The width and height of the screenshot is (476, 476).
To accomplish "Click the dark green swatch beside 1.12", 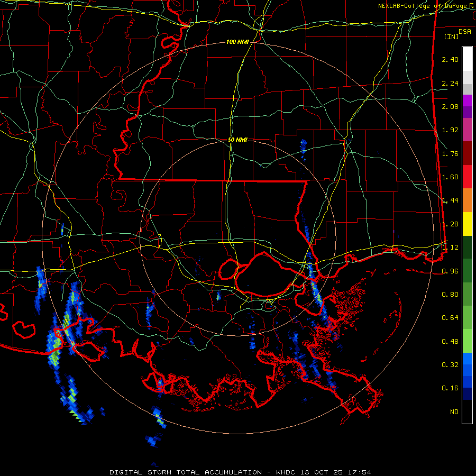I will click(467, 247).
